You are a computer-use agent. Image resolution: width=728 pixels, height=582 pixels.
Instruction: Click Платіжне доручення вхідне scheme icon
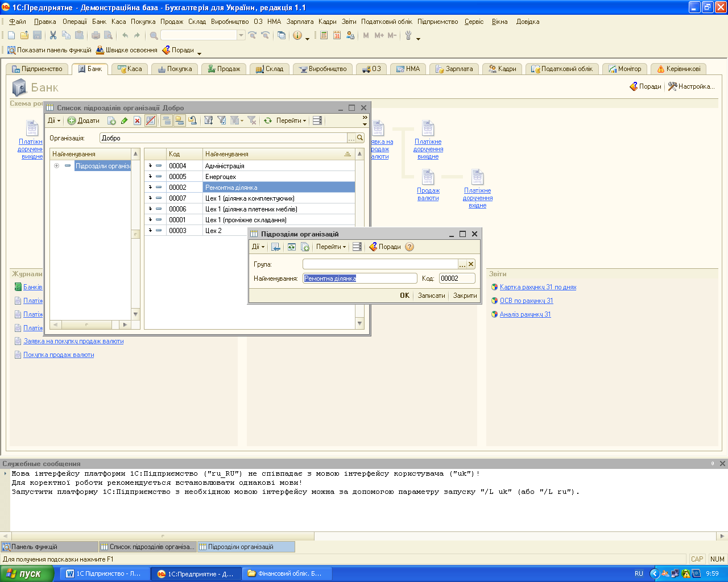(477, 177)
